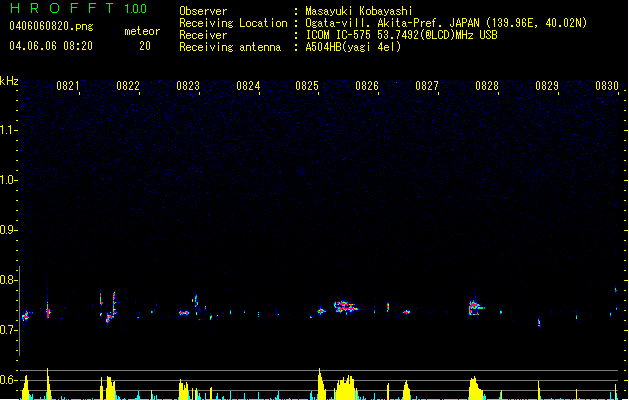The width and height of the screenshot is (629, 400).
Task: Click the 0824 time marker
Action: click(x=248, y=86)
